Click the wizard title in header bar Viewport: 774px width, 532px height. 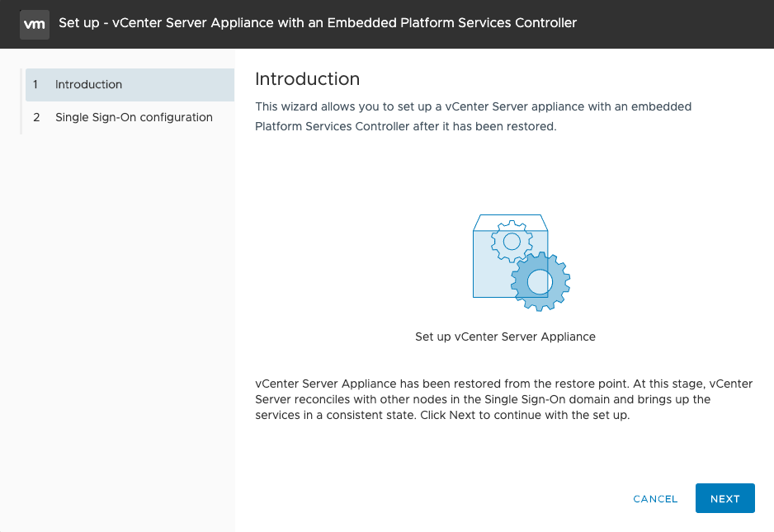tap(318, 23)
